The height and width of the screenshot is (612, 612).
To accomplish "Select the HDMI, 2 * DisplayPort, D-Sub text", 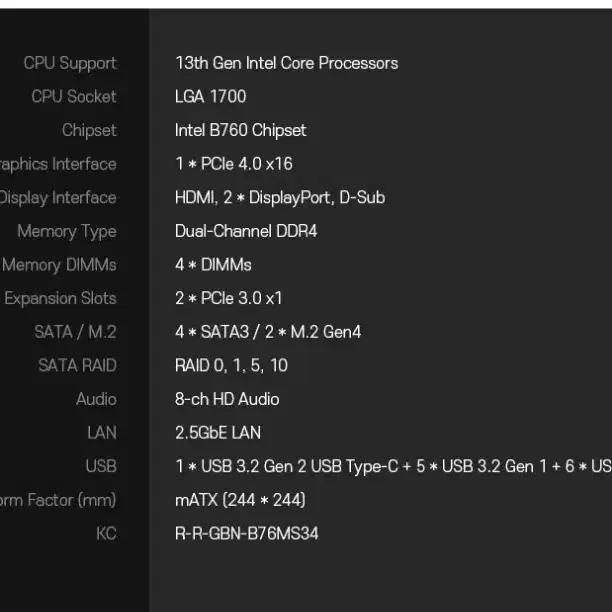I will pyautogui.click(x=280, y=197).
